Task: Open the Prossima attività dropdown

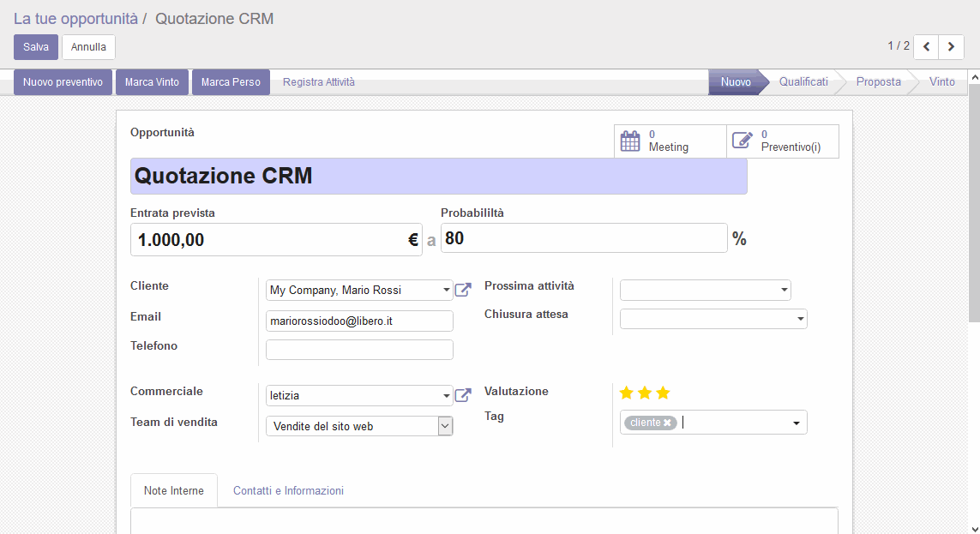Action: 784,291
